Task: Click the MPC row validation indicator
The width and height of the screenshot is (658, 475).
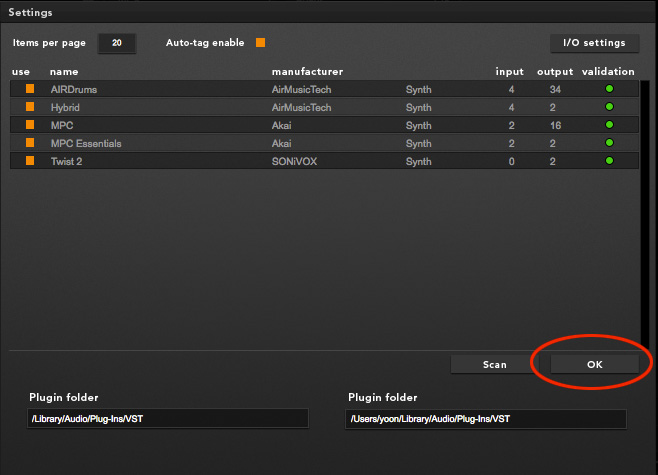Action: pos(609,125)
